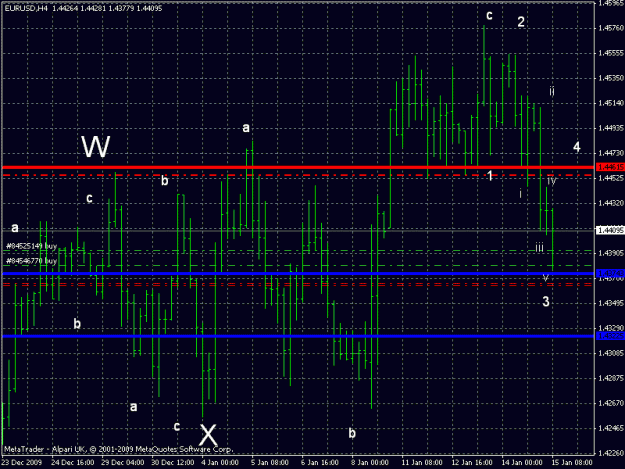This screenshot has width=625, height=469.
Task: Click the 1.44525 price scale value
Action: point(611,178)
